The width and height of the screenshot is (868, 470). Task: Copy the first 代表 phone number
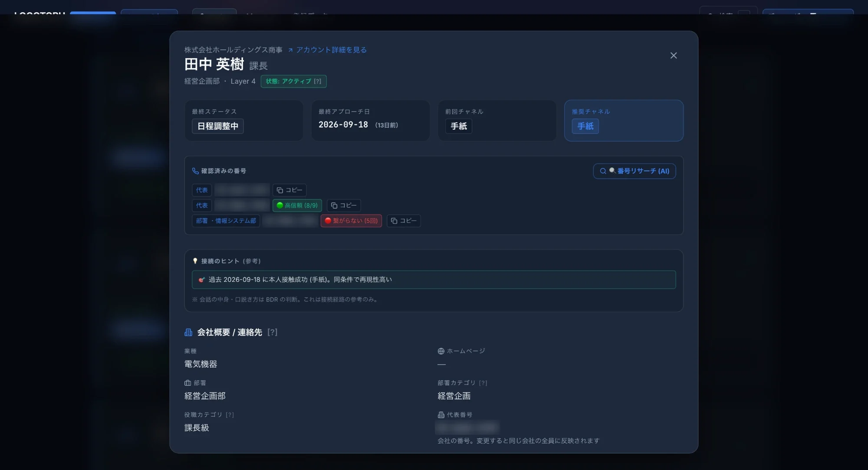pyautogui.click(x=289, y=190)
